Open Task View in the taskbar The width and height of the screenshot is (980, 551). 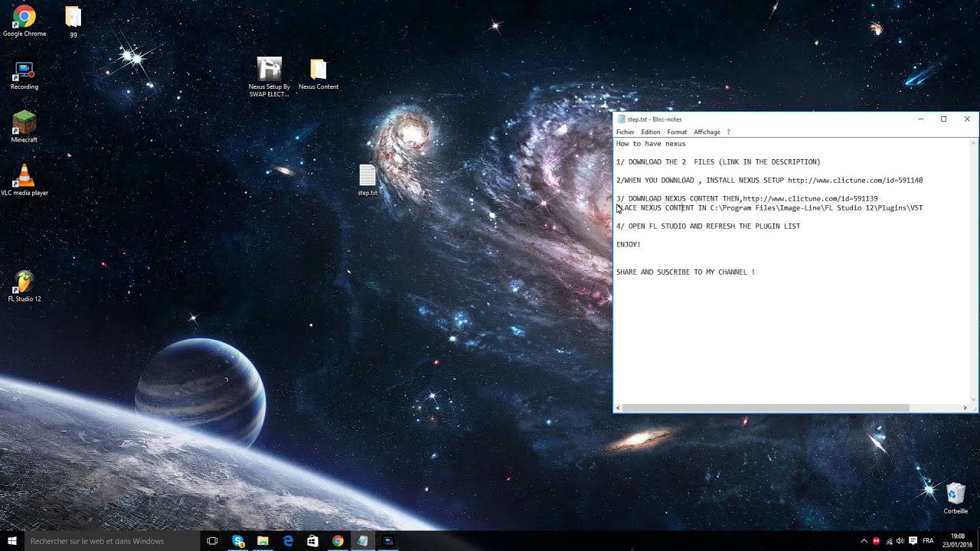point(212,541)
